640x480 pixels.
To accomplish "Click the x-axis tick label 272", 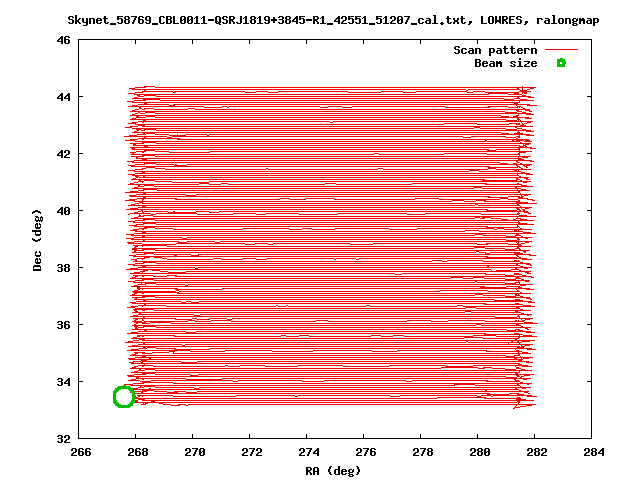I will pyautogui.click(x=252, y=452).
